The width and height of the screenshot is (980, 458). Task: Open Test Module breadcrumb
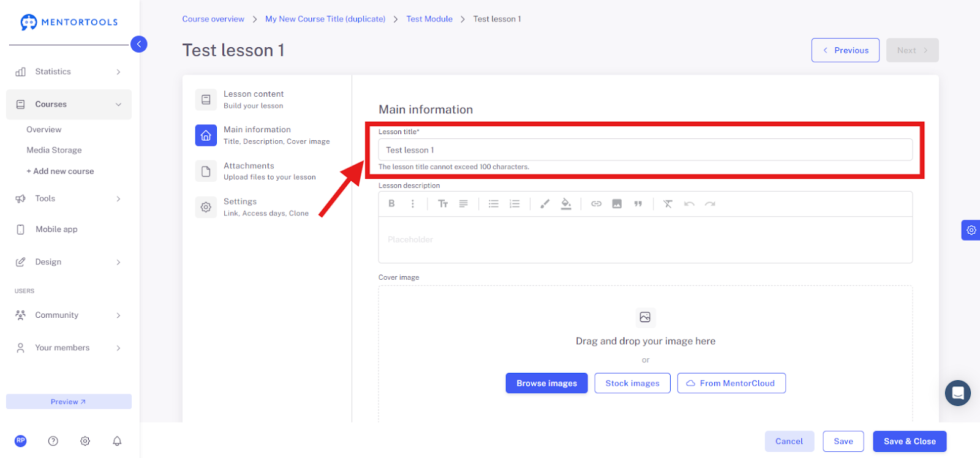[x=429, y=19]
